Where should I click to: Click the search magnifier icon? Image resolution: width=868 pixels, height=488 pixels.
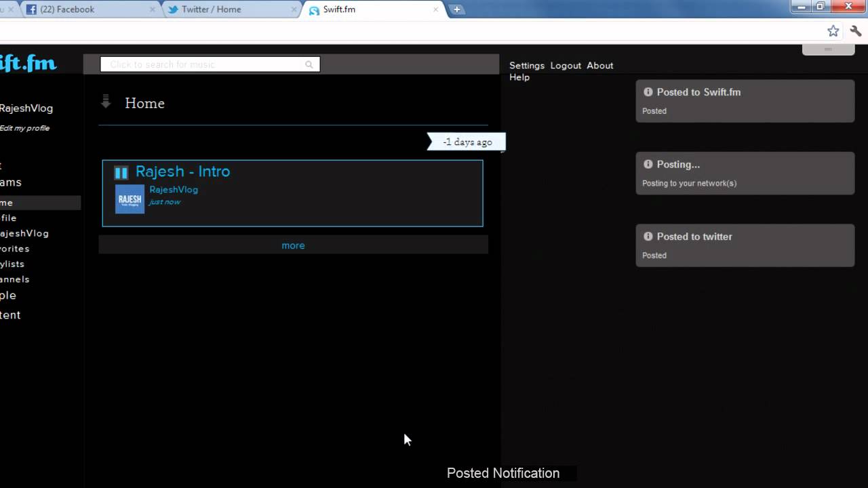click(309, 64)
